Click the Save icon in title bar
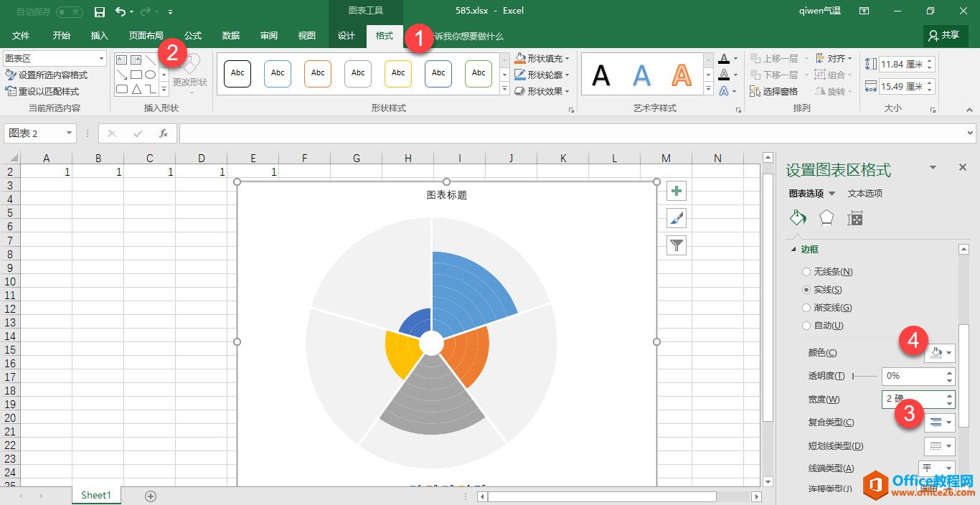 [x=100, y=11]
